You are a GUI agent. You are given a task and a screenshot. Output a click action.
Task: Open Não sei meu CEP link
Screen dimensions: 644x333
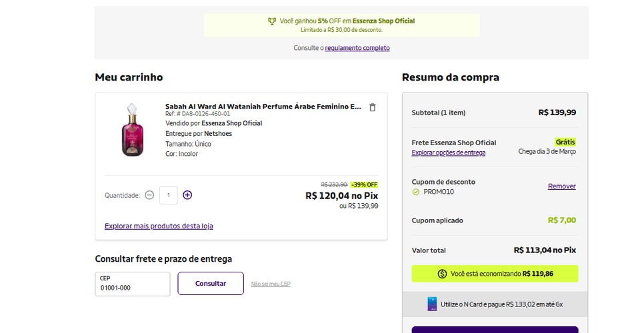tap(271, 284)
